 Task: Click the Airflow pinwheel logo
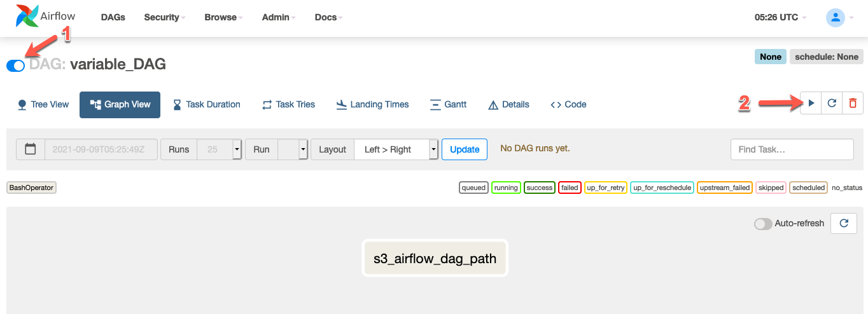tap(27, 17)
